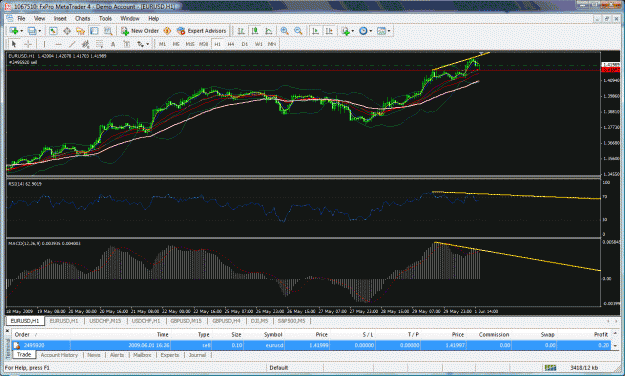Select the trendline drawing tool
The image size is (625, 376).
coord(72,44)
